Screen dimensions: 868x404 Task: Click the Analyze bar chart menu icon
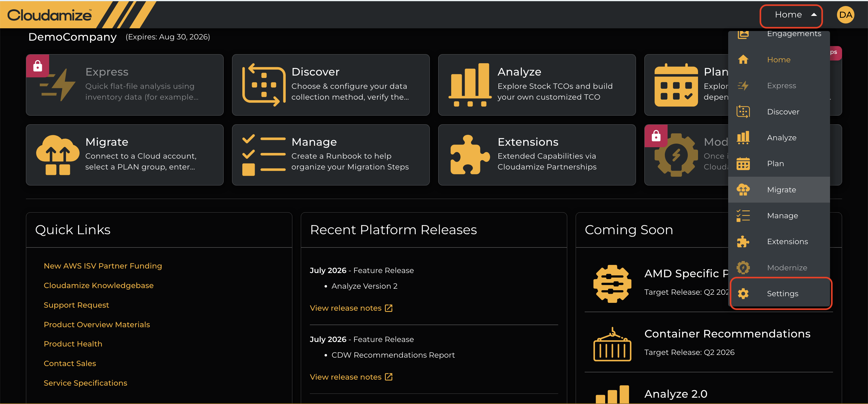(743, 137)
